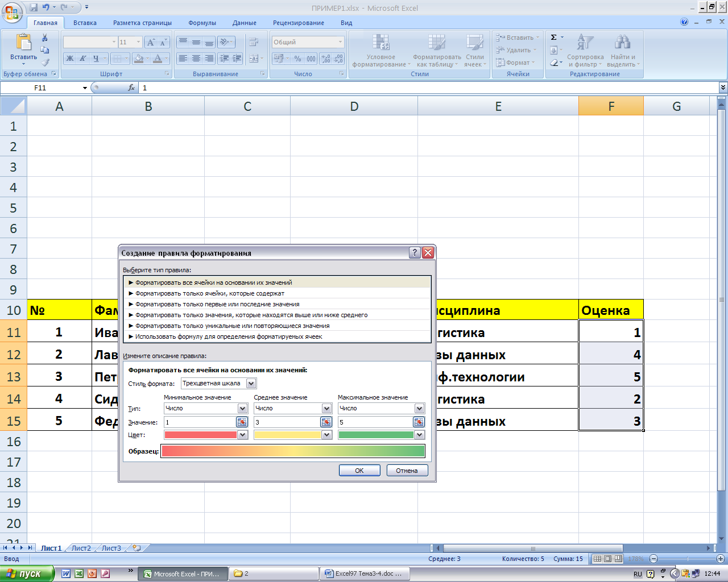
Task: Click the пуск Start button
Action: [x=27, y=573]
